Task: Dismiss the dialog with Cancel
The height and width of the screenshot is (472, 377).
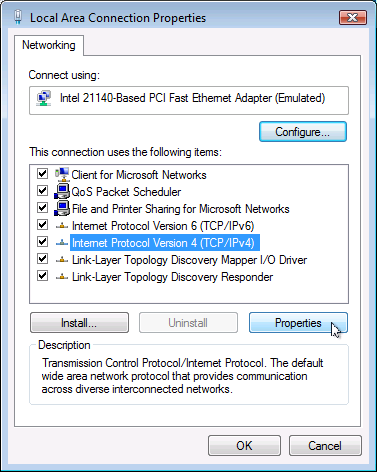Action: click(x=325, y=446)
